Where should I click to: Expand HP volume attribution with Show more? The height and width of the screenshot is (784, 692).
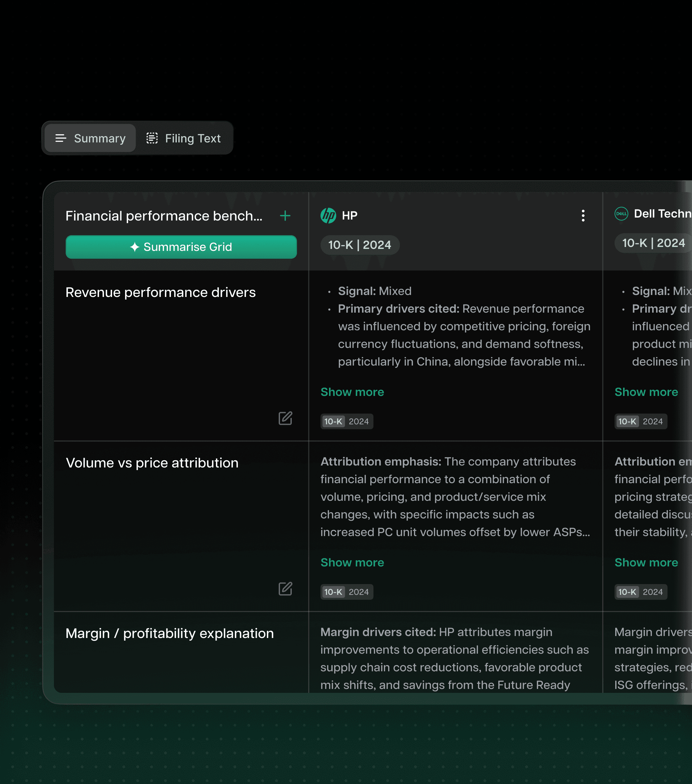point(352,562)
